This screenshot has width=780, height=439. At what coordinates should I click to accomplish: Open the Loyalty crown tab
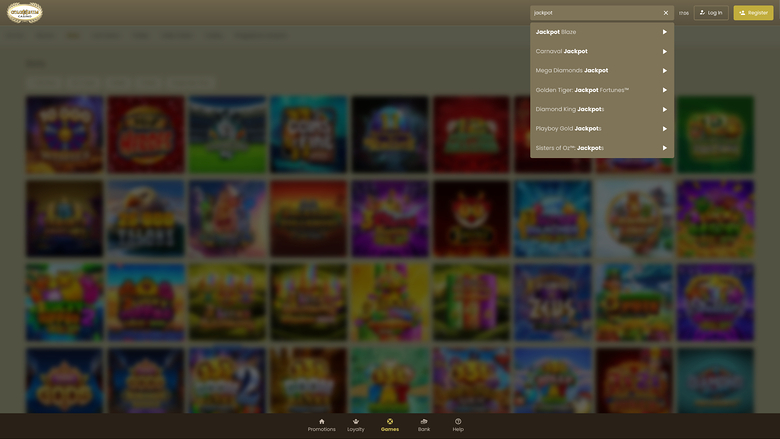click(356, 425)
